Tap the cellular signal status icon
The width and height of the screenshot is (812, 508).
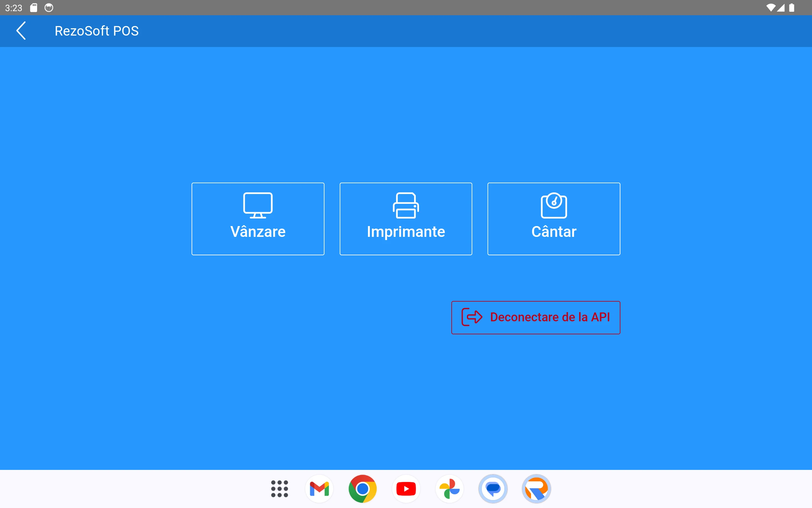point(781,8)
